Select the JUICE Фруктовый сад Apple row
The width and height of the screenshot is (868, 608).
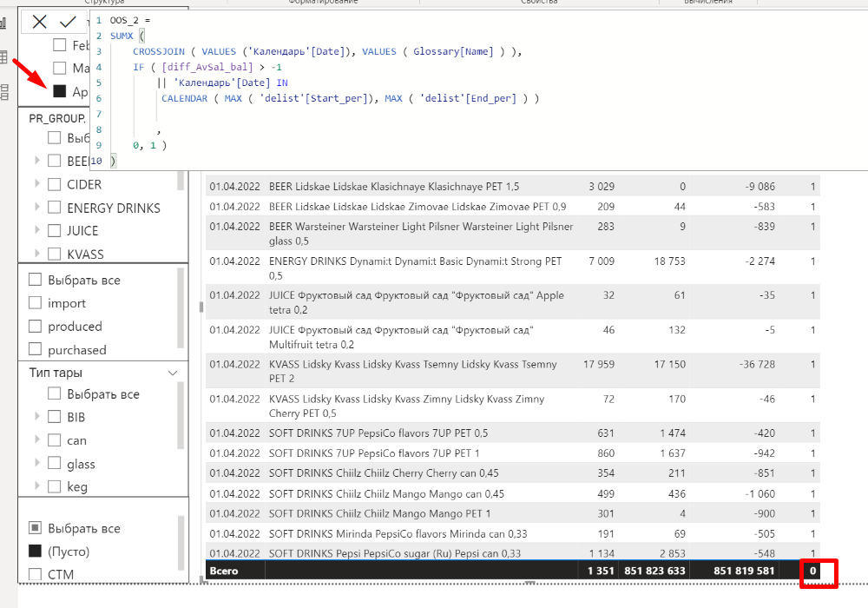513,302
